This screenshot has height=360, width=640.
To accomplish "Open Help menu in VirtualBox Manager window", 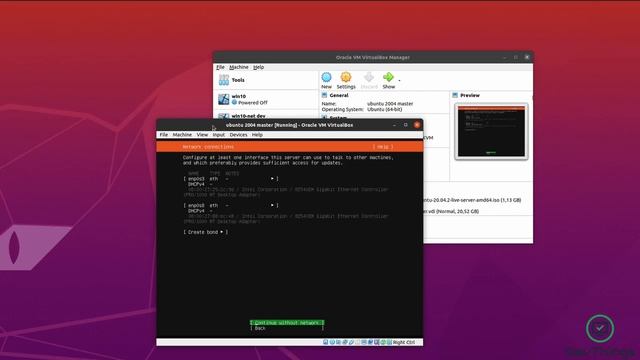I will click(x=258, y=67).
